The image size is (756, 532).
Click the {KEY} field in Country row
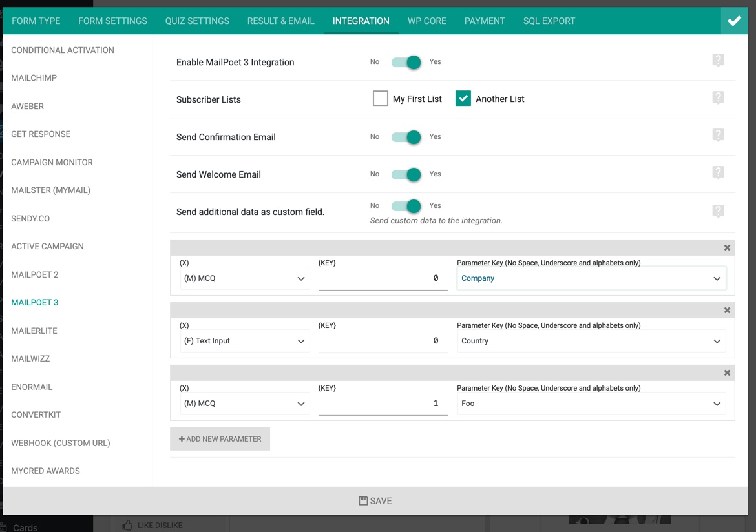point(383,341)
